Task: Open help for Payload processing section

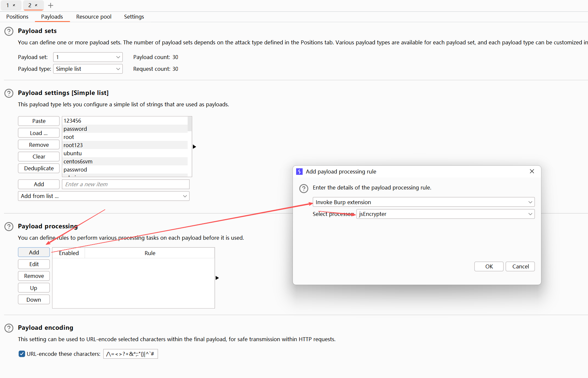Action: [9, 227]
